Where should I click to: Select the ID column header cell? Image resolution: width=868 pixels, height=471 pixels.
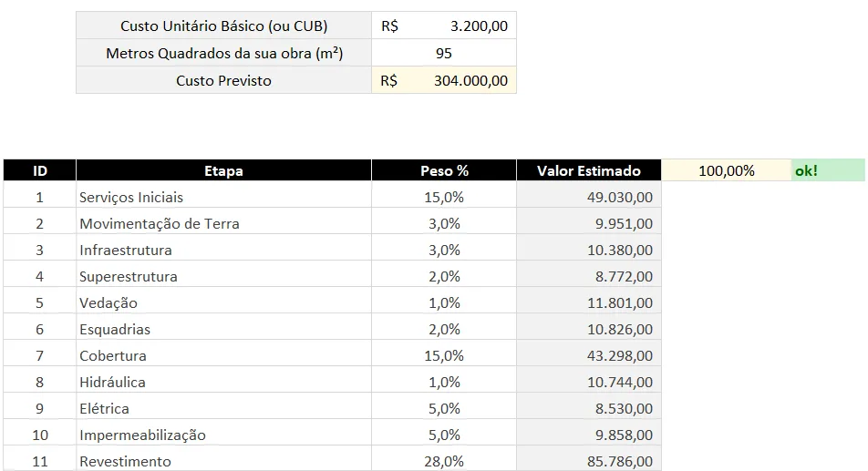coord(40,171)
